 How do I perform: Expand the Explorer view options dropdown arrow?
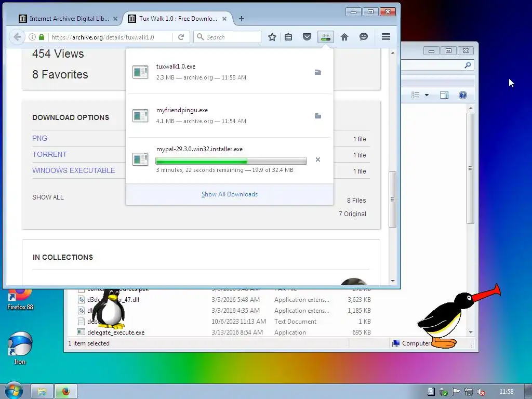(x=427, y=95)
